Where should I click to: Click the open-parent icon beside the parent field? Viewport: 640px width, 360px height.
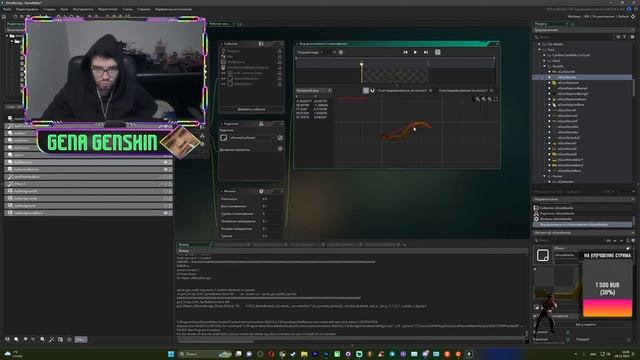280,138
